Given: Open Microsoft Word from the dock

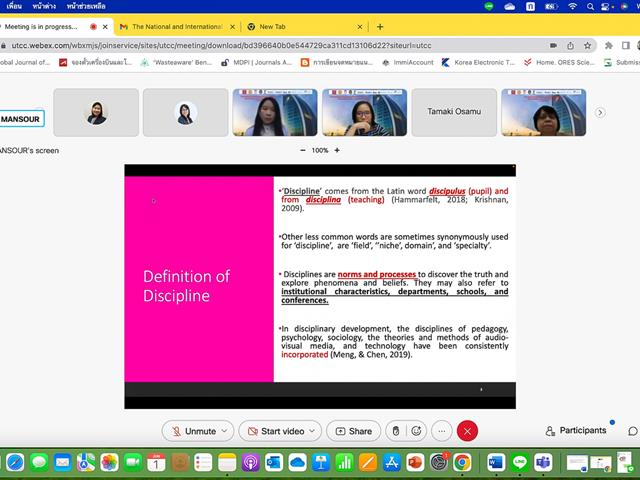Looking at the screenshot, I should (496, 462).
